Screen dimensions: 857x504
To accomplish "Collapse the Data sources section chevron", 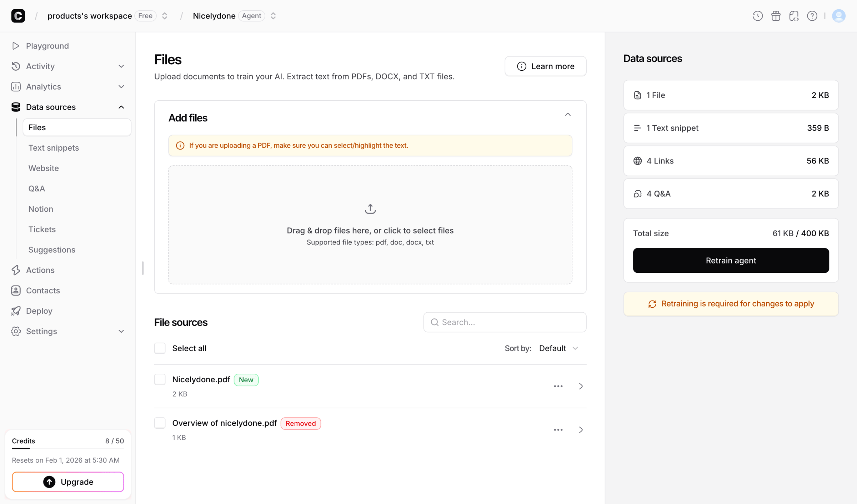I will (121, 107).
